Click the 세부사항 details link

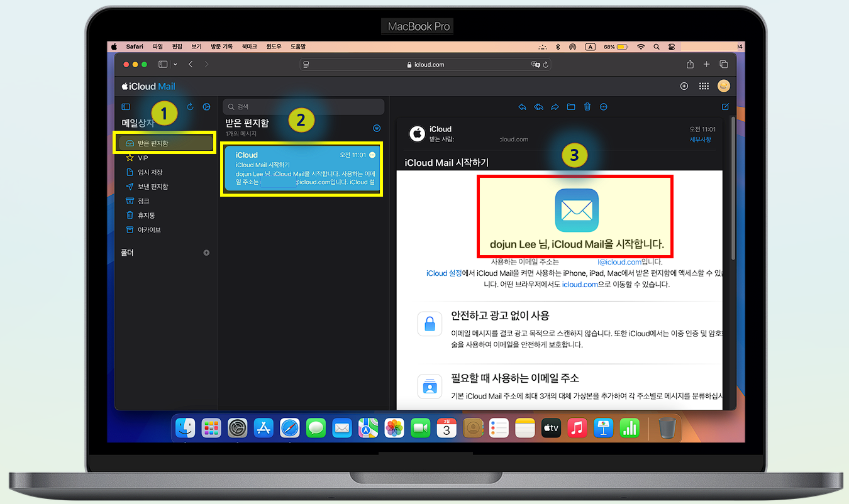pos(700,140)
